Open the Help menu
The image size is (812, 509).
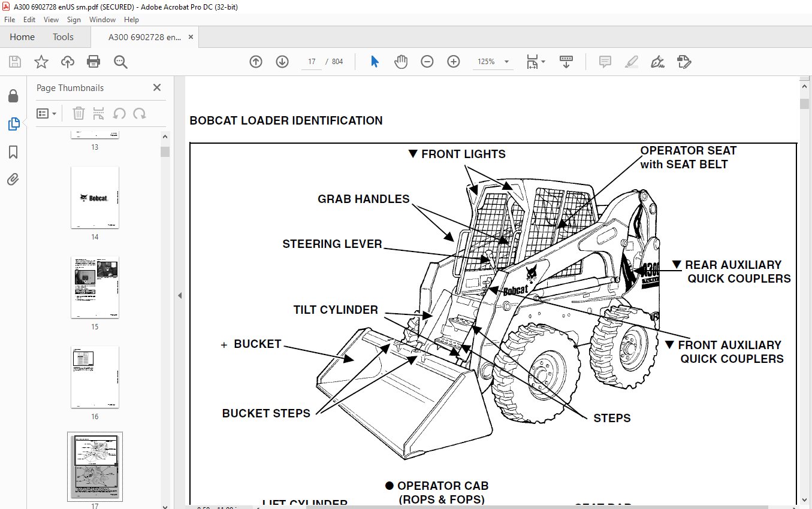131,20
